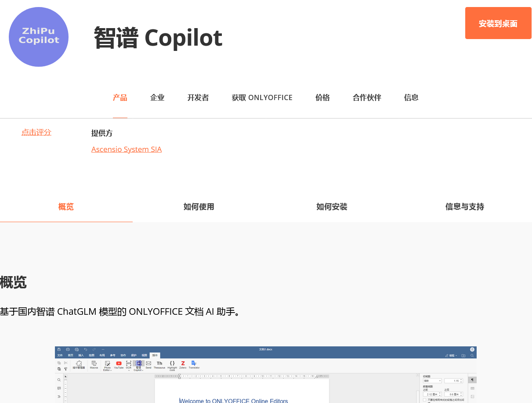Viewport: 532px width, 403px height.
Task: Toggle the same-style paragraph spacing checkbox
Action: coord(424,399)
